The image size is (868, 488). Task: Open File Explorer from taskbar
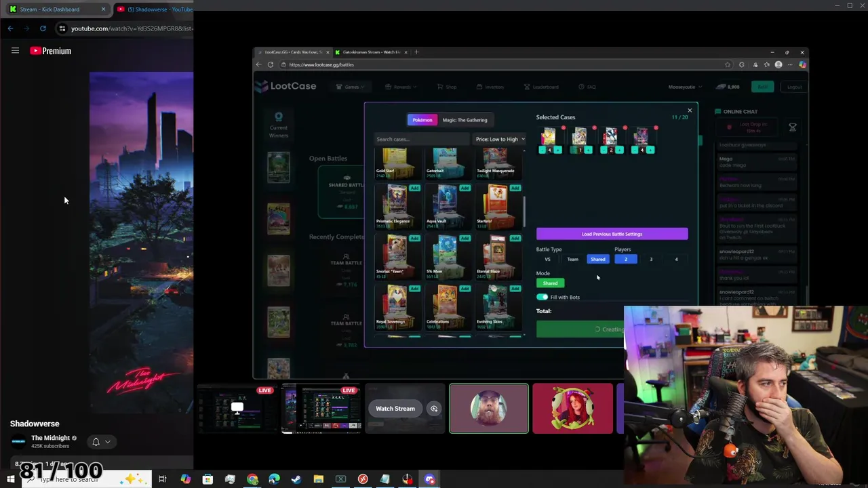(318, 479)
